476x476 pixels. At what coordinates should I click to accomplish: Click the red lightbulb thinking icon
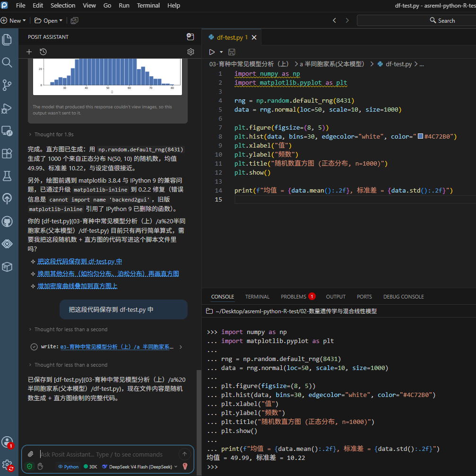185,466
